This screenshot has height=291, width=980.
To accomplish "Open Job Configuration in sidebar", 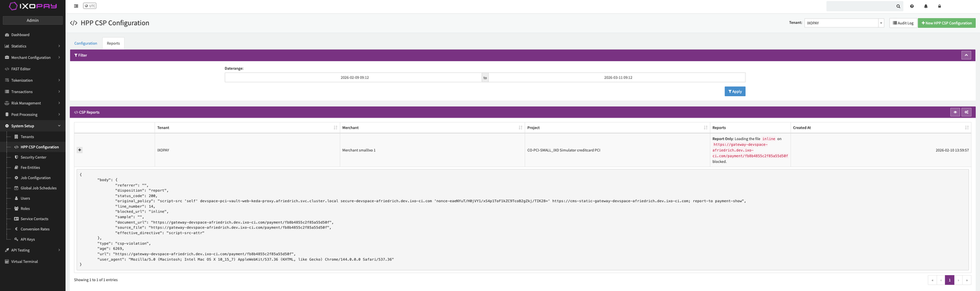I will pyautogui.click(x=32, y=178).
